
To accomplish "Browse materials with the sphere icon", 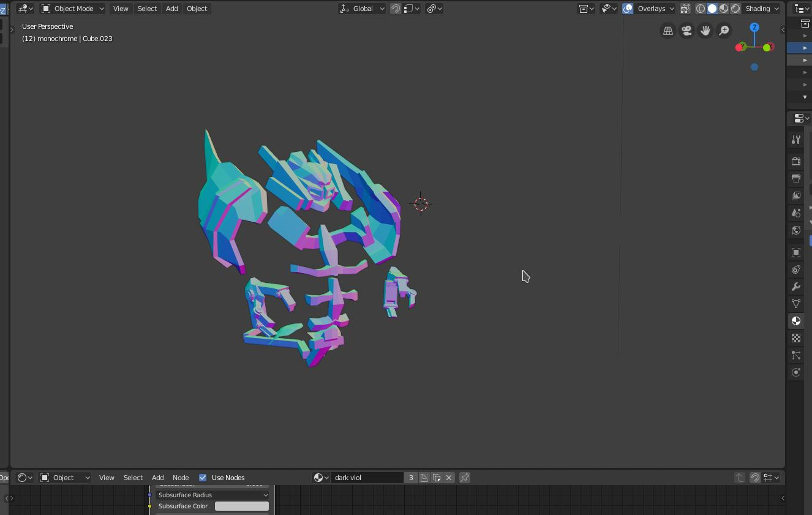I will pos(321,478).
